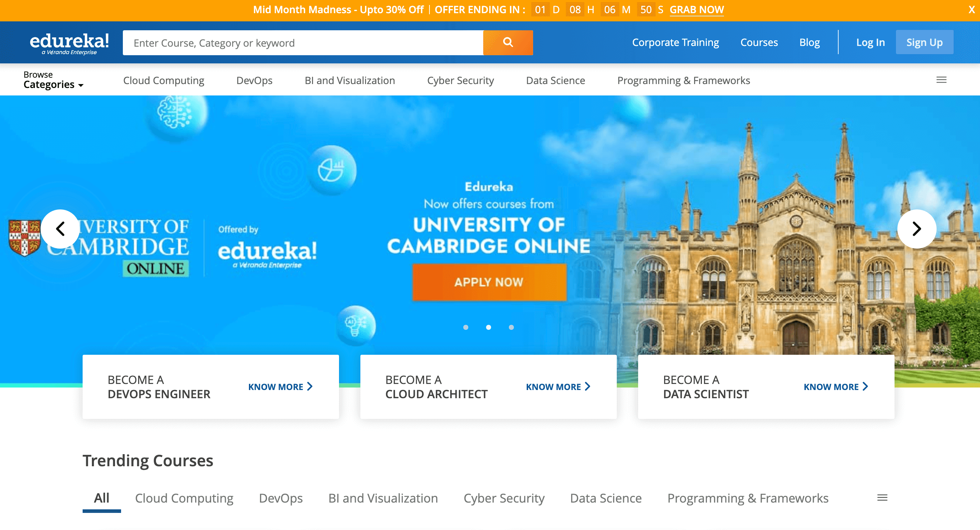Select Programming & Frameworks tab under Trending Courses
Image resolution: width=980 pixels, height=530 pixels.
pyautogui.click(x=748, y=498)
